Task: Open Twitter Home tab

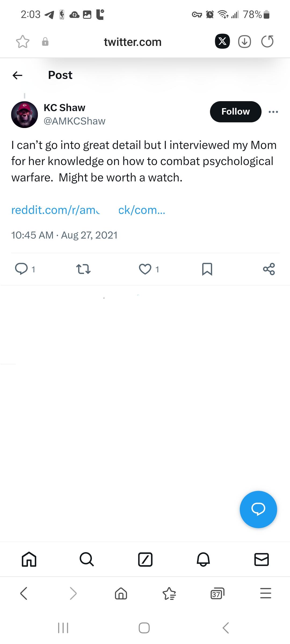Action: click(29, 559)
